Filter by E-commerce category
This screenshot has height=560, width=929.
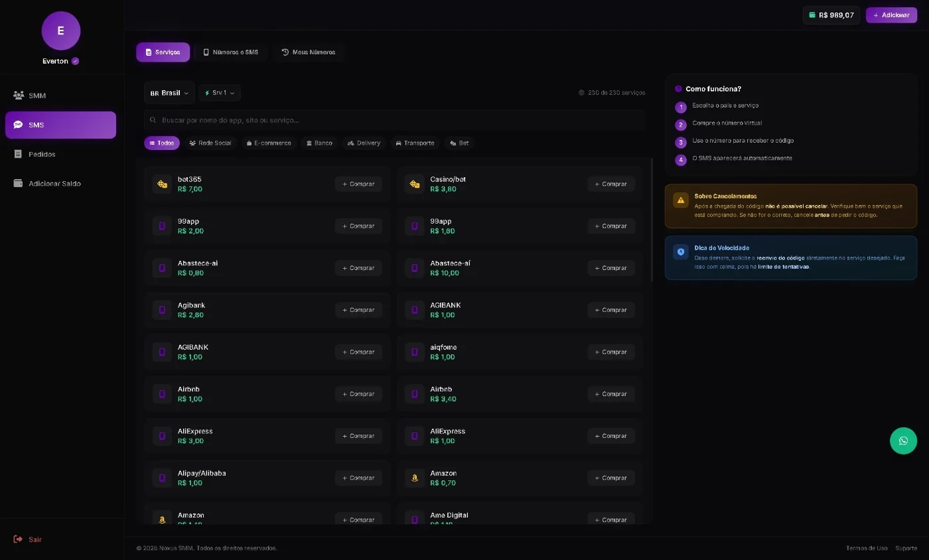coord(269,143)
